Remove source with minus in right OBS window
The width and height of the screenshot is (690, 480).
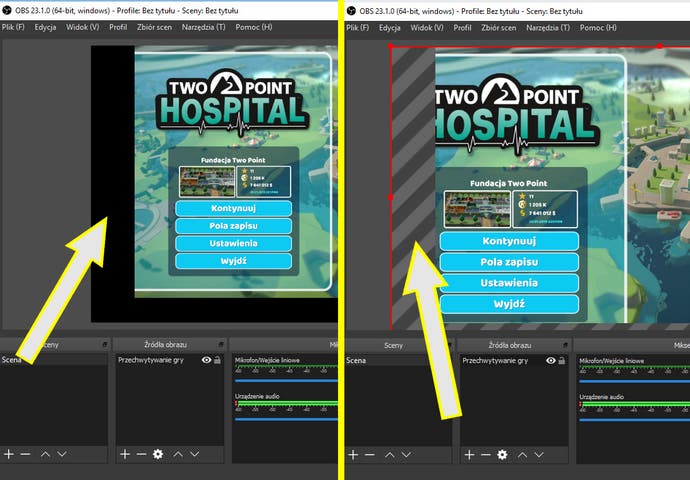pos(486,454)
